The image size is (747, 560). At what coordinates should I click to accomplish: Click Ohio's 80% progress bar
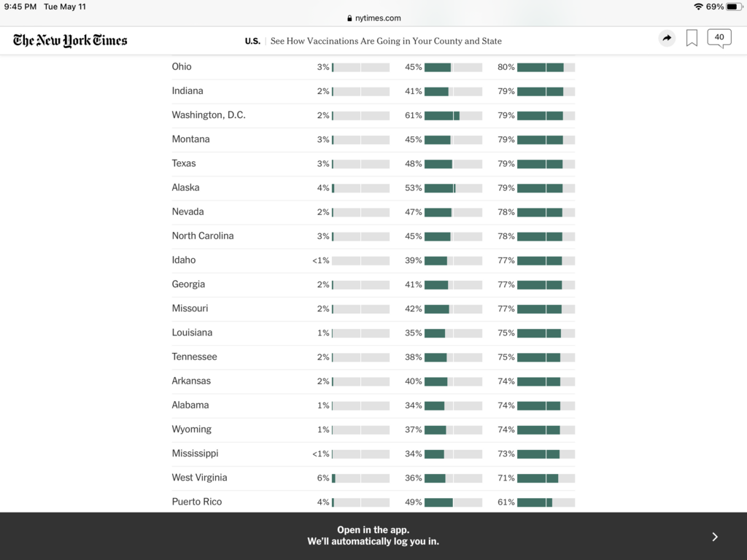click(546, 67)
